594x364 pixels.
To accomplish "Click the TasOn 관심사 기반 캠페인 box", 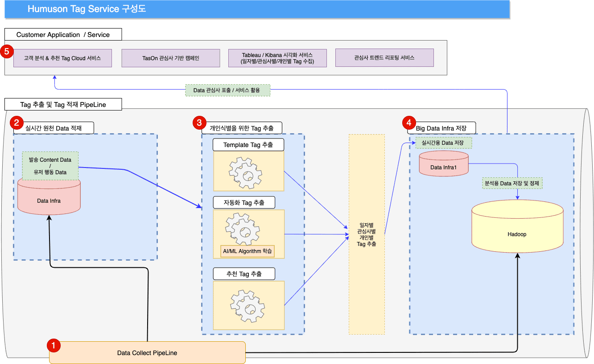I will pos(171,58).
